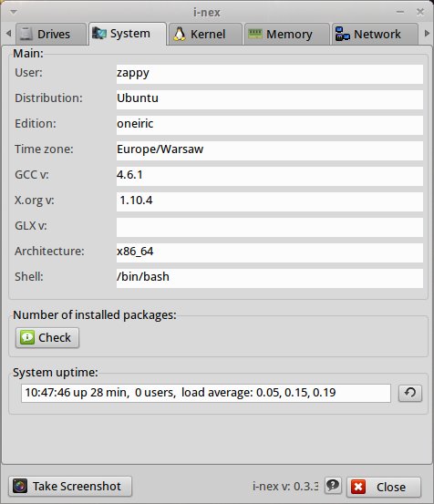Click the red X icon on Close
The image size is (434, 504).
point(358,487)
